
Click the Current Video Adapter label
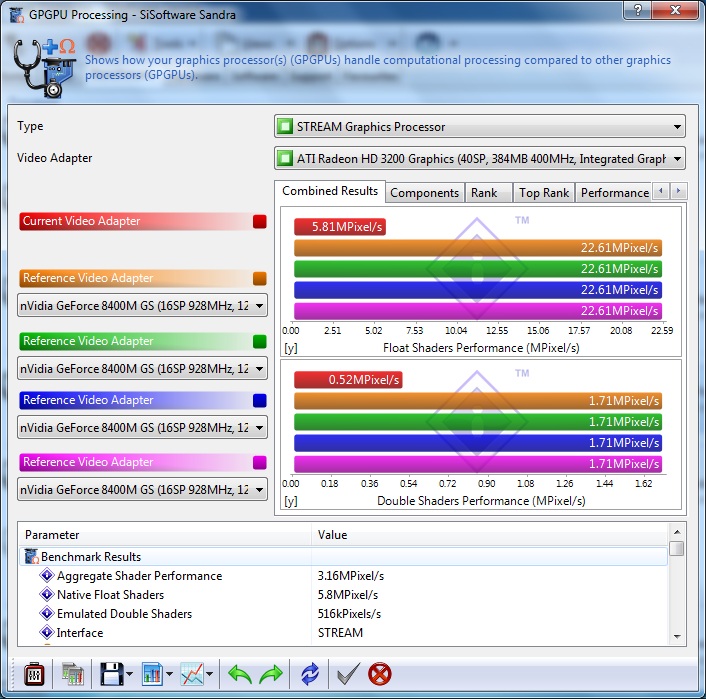[x=81, y=221]
